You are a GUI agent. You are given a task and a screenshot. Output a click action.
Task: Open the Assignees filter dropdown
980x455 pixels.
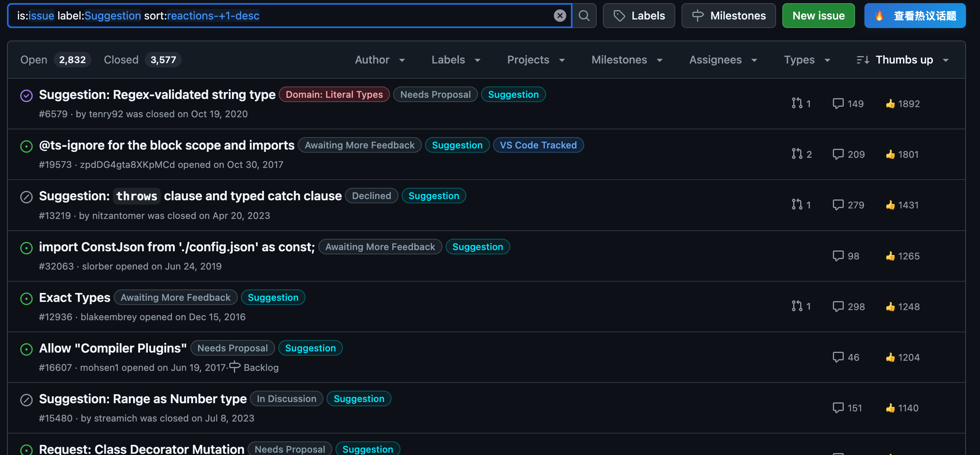pyautogui.click(x=723, y=60)
